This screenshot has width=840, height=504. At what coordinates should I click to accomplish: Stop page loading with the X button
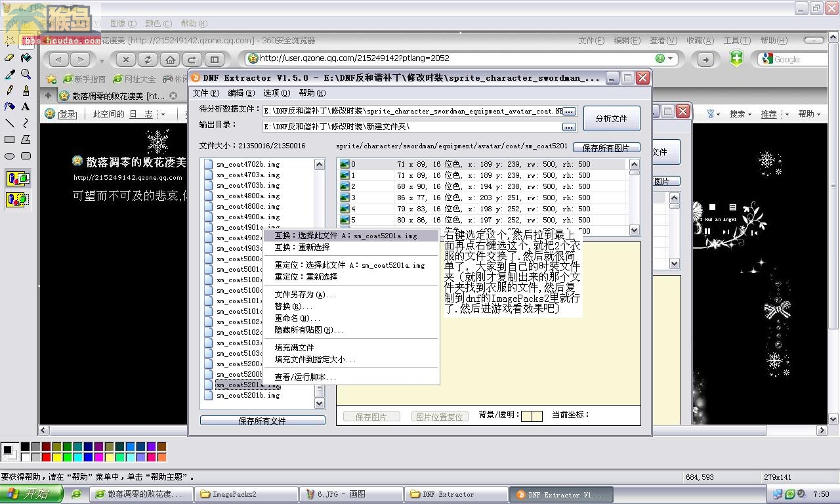pyautogui.click(x=126, y=60)
